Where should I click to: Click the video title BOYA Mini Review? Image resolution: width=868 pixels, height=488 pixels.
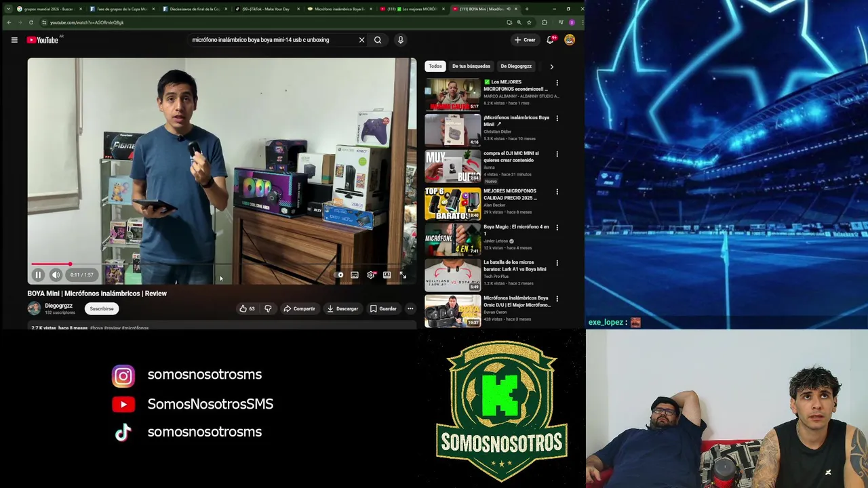point(97,293)
